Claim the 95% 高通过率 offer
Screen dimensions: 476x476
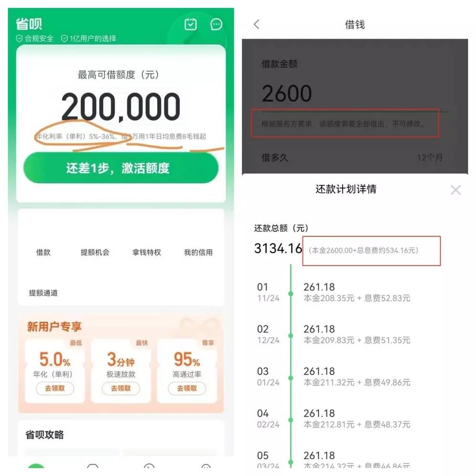tap(187, 388)
